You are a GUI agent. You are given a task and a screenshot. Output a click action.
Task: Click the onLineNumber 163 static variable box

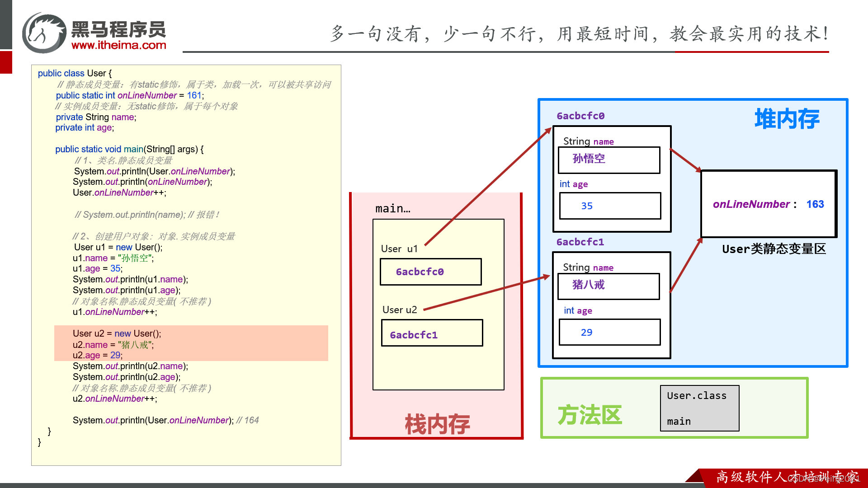pyautogui.click(x=769, y=204)
